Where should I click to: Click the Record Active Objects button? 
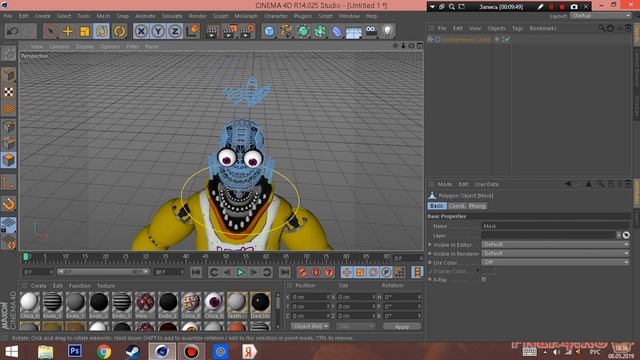pyautogui.click(x=302, y=272)
